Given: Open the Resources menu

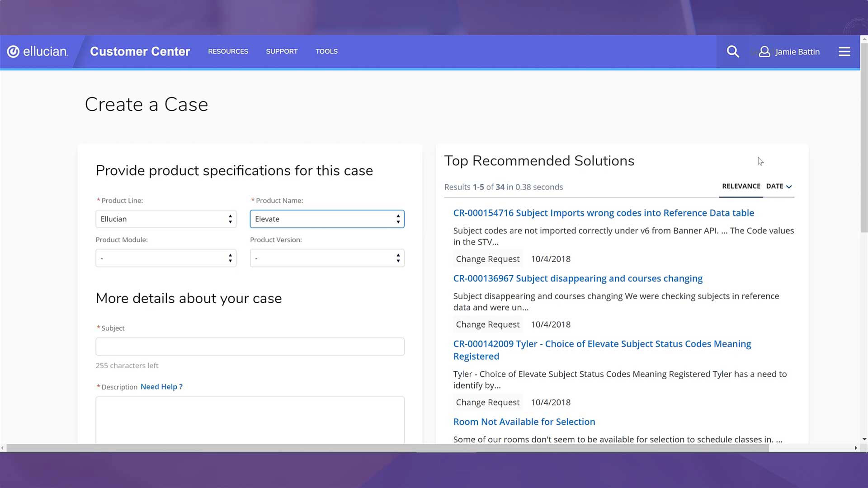Looking at the screenshot, I should point(228,52).
